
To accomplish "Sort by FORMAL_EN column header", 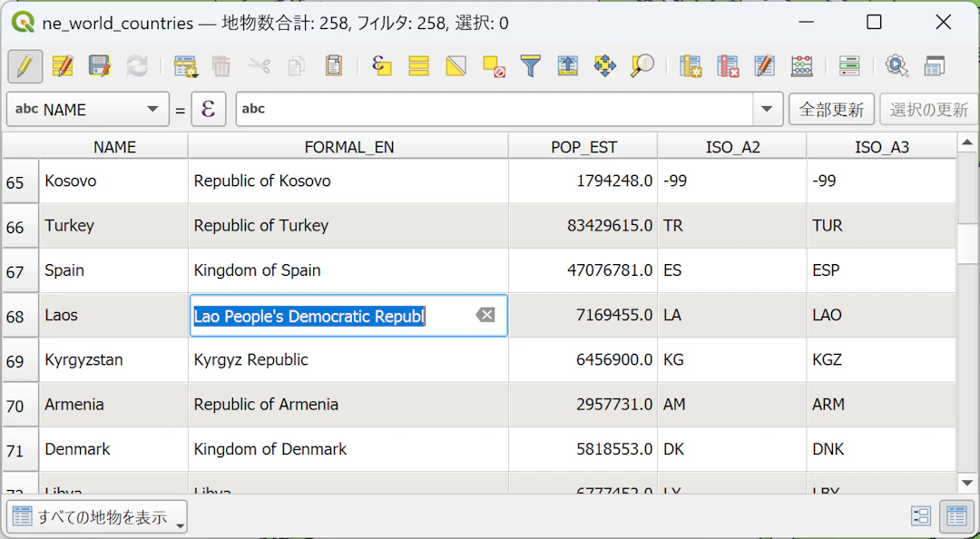I will (348, 147).
